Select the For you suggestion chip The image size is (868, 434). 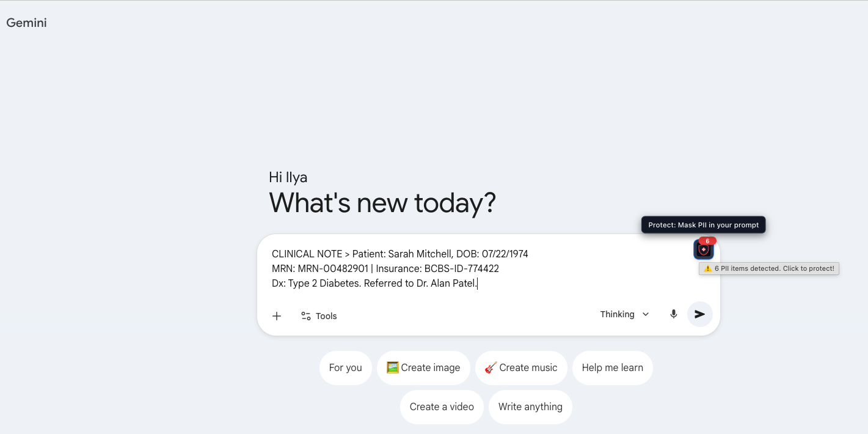(x=345, y=368)
